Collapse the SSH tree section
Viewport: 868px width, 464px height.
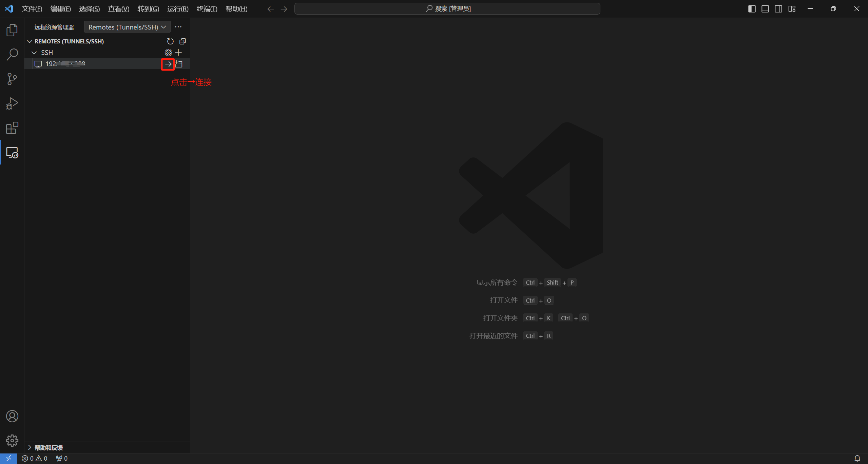tap(34, 53)
